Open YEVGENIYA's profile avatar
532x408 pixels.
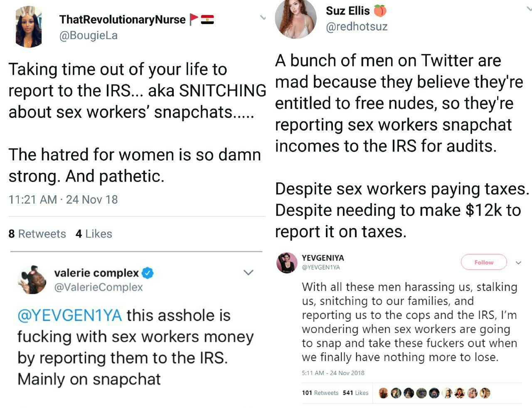click(287, 263)
